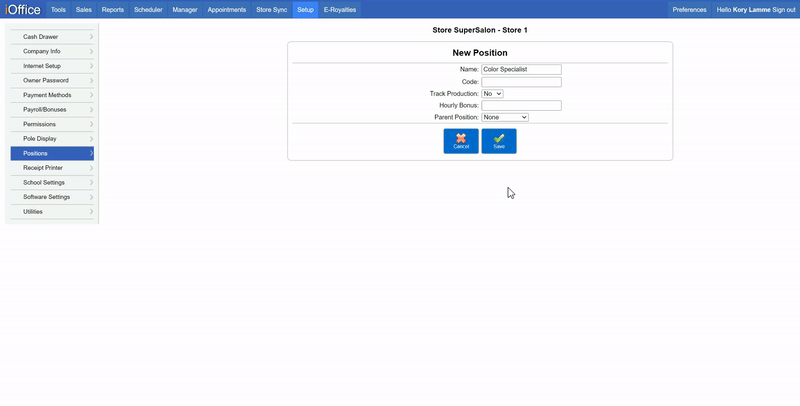This screenshot has width=800, height=406.
Task: Open School Settings in the sidebar
Action: 52,183
